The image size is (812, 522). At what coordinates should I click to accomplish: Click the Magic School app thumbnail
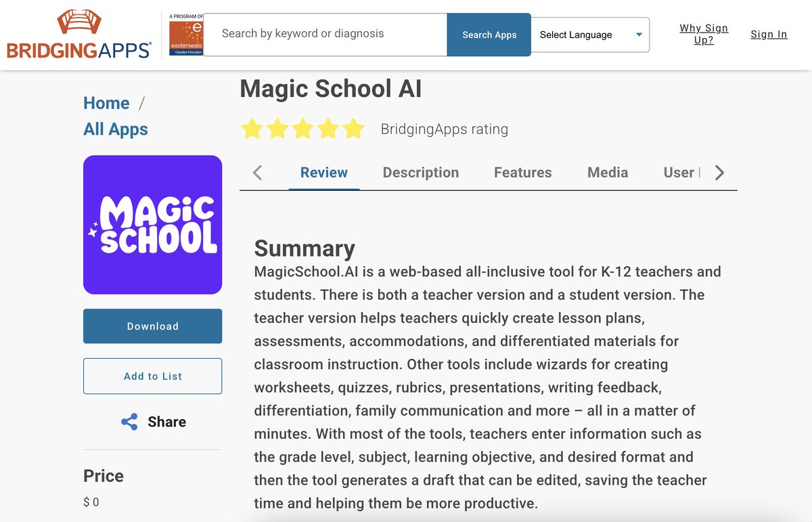point(152,225)
